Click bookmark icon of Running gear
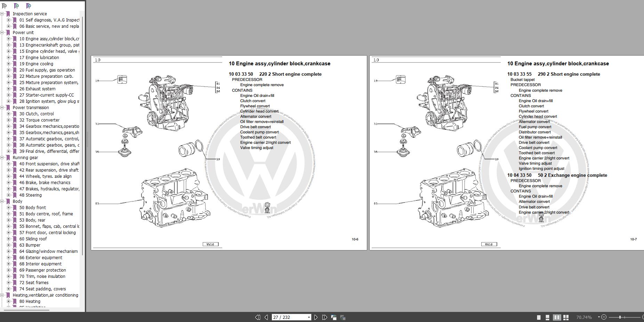The width and height of the screenshot is (644, 322). [x=8, y=158]
